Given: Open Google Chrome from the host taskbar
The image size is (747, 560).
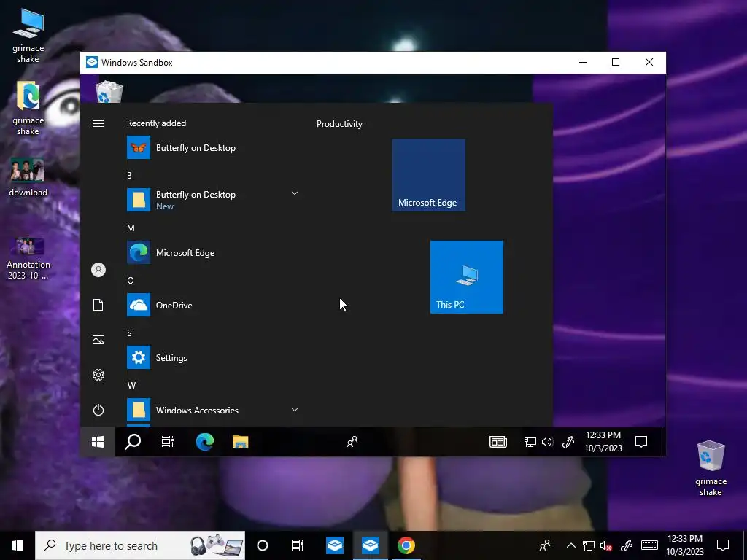Looking at the screenshot, I should 406,545.
